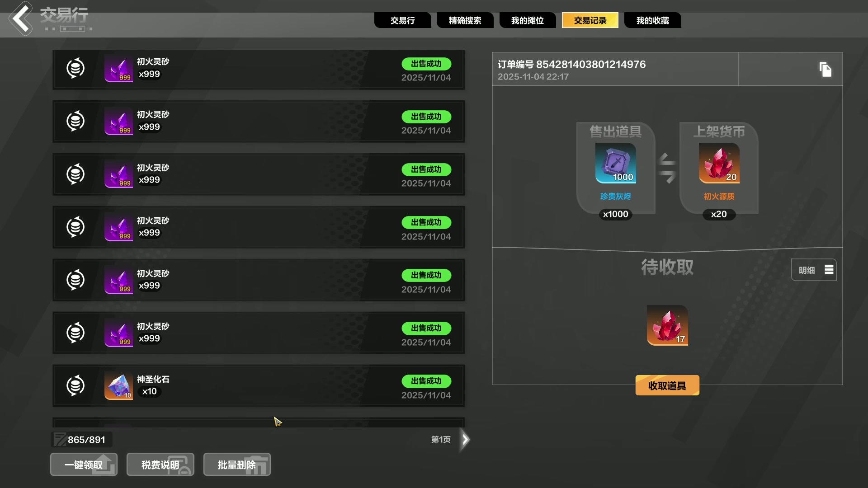
Task: Click the 神圣化石 x10 item icon
Action: pyautogui.click(x=118, y=385)
